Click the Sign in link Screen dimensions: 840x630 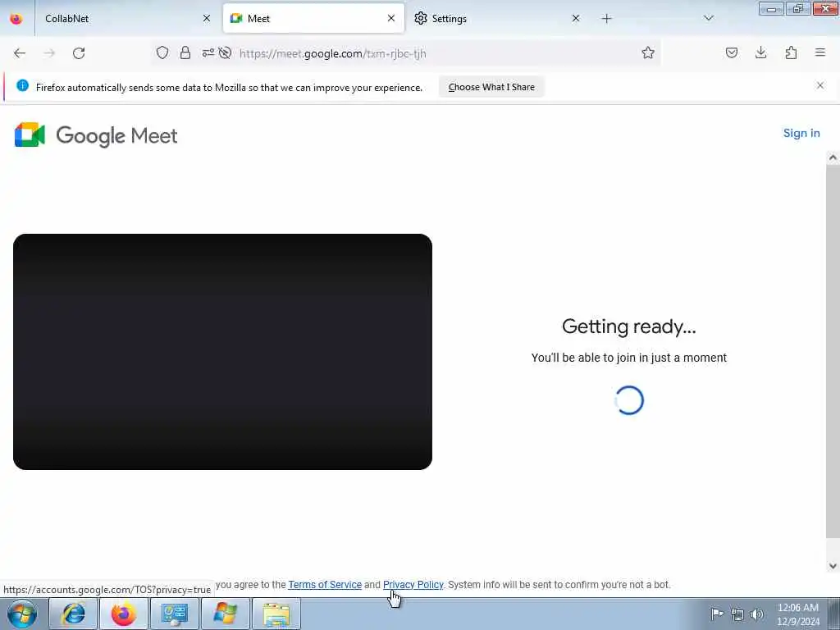(801, 134)
